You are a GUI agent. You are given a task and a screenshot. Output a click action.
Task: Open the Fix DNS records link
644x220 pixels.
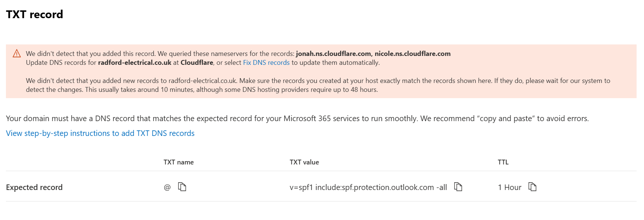[x=266, y=63]
